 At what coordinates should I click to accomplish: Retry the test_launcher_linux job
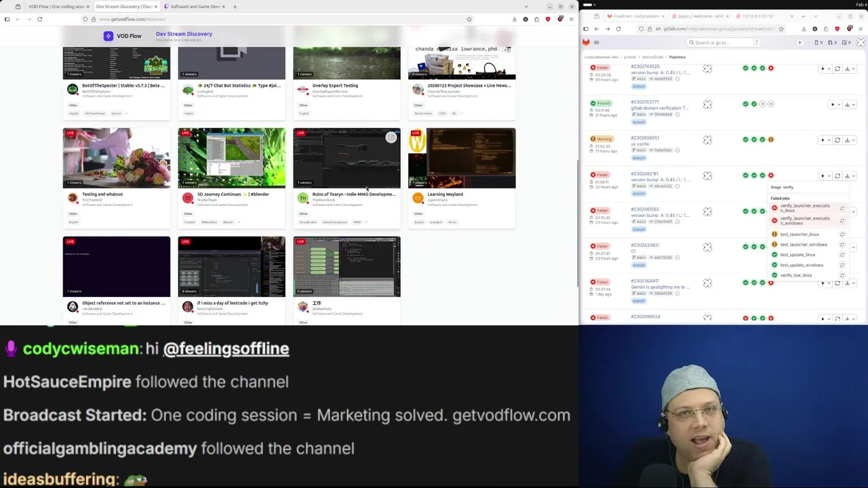click(842, 235)
